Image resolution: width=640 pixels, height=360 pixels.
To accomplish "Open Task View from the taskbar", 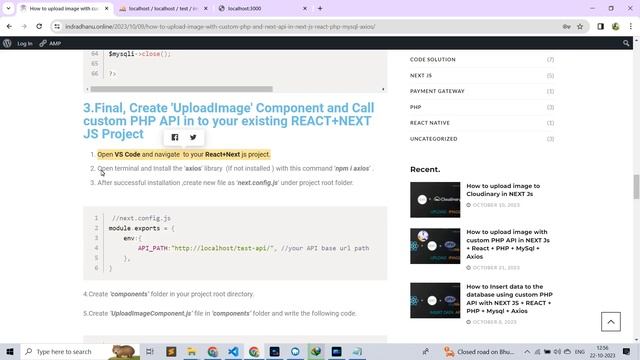I will 150,351.
